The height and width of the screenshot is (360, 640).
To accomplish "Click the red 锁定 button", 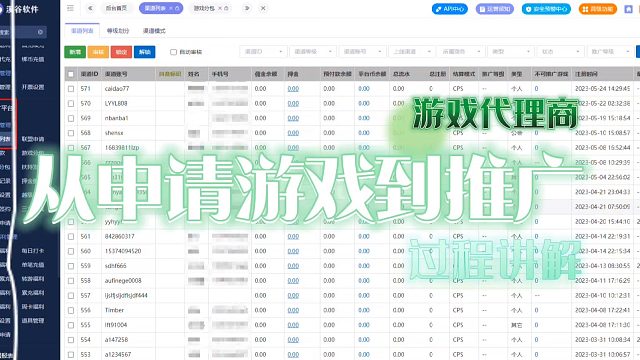I will coord(121,52).
